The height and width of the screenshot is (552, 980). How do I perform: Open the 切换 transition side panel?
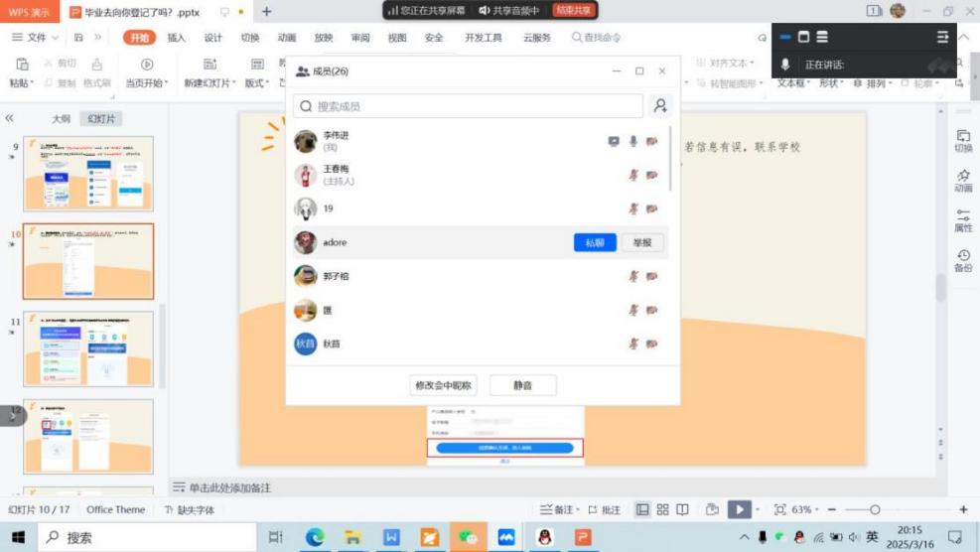pos(962,140)
